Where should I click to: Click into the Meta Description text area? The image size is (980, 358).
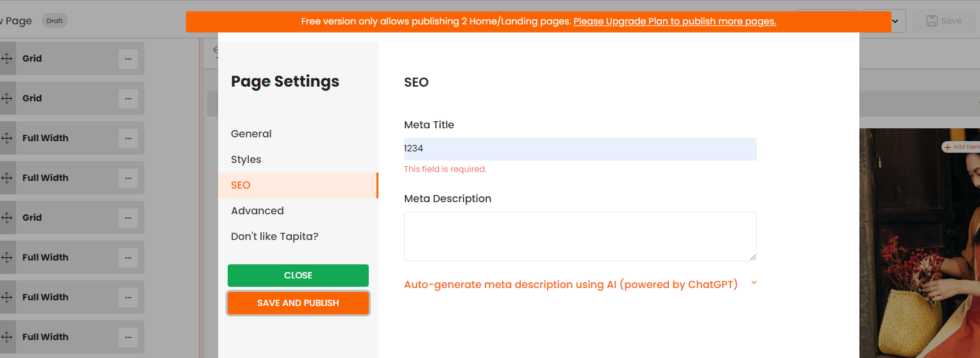pos(580,236)
